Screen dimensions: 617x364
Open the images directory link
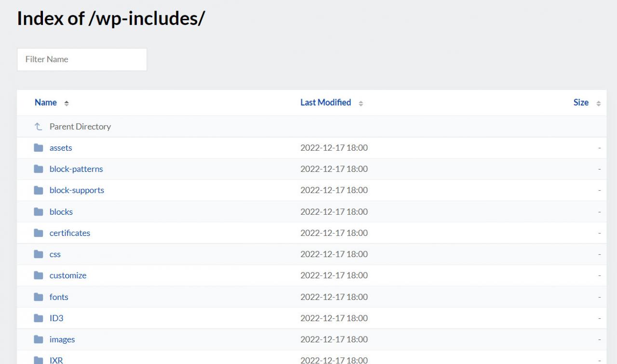pos(62,339)
